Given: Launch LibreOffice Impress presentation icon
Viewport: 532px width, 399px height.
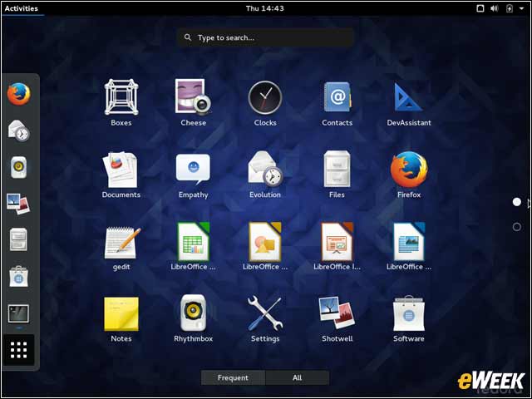Looking at the screenshot, I should tap(337, 247).
